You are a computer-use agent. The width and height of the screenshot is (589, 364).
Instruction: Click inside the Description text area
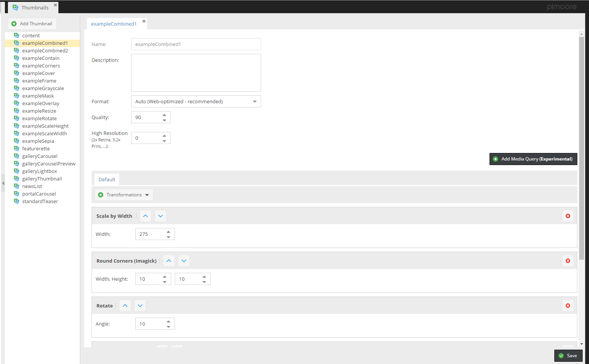tap(196, 73)
